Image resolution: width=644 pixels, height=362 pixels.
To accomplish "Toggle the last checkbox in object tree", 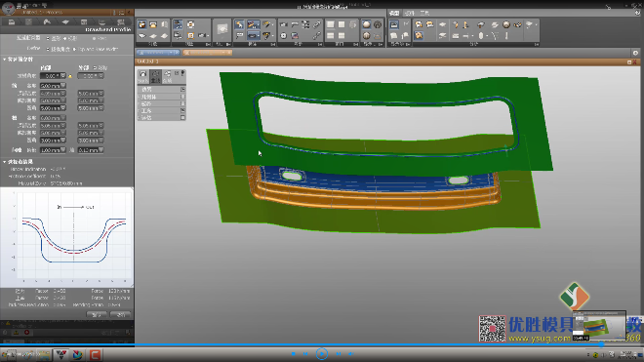I will pyautogui.click(x=182, y=117).
